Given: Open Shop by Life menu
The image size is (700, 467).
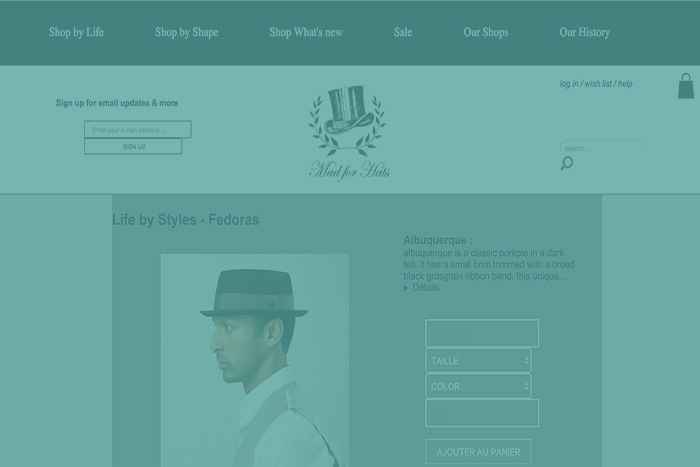Looking at the screenshot, I should (76, 32).
